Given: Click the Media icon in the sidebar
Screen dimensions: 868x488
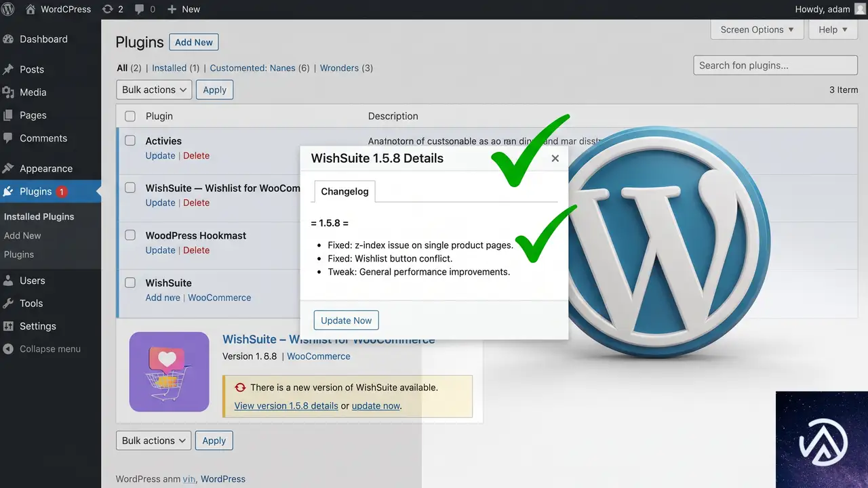Looking at the screenshot, I should [8, 92].
